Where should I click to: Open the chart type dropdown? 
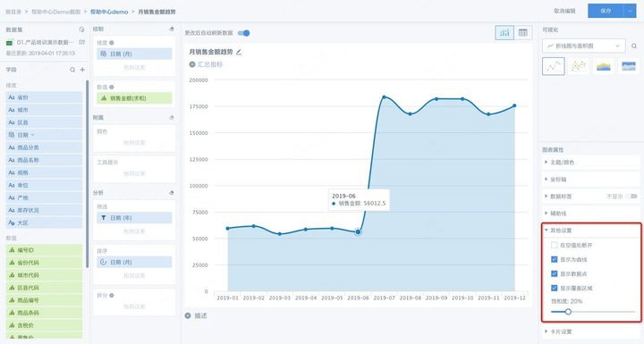pyautogui.click(x=583, y=46)
